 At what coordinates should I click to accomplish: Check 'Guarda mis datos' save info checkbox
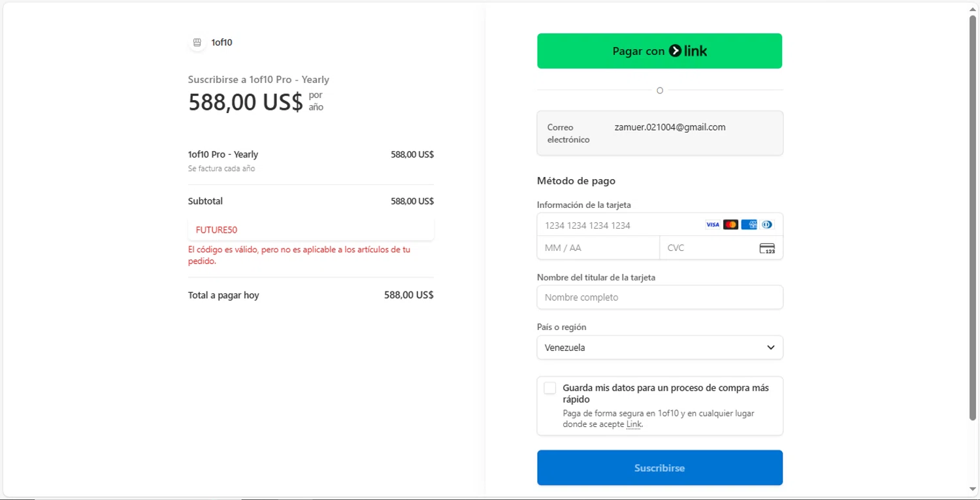point(550,388)
